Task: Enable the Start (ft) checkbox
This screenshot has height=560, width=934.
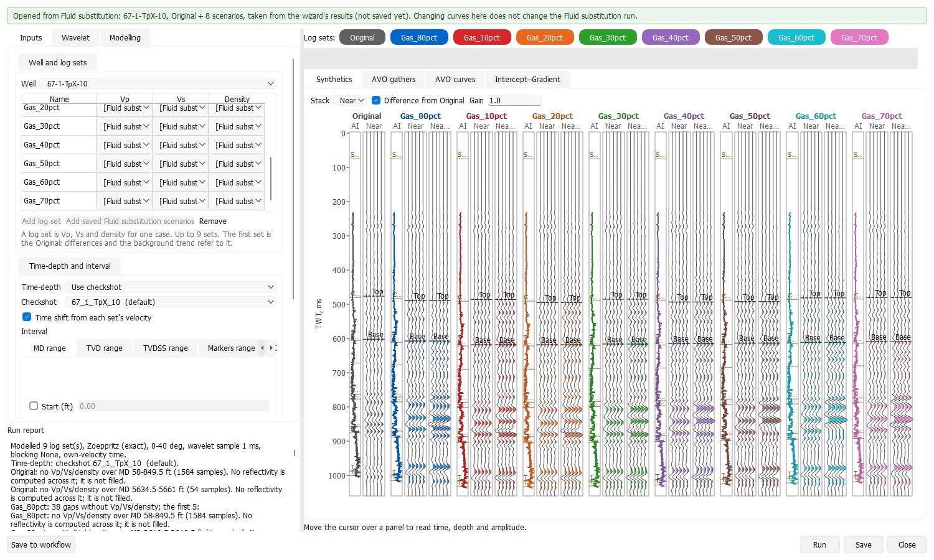Action: pyautogui.click(x=34, y=406)
